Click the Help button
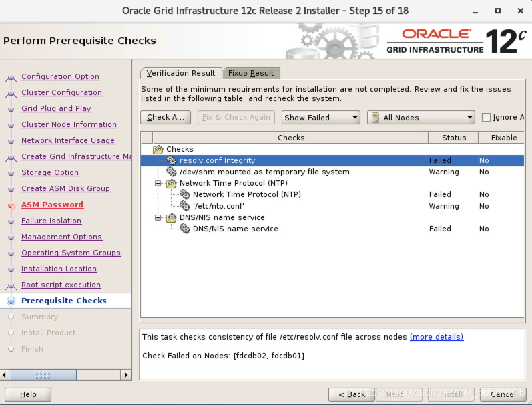 (x=28, y=394)
